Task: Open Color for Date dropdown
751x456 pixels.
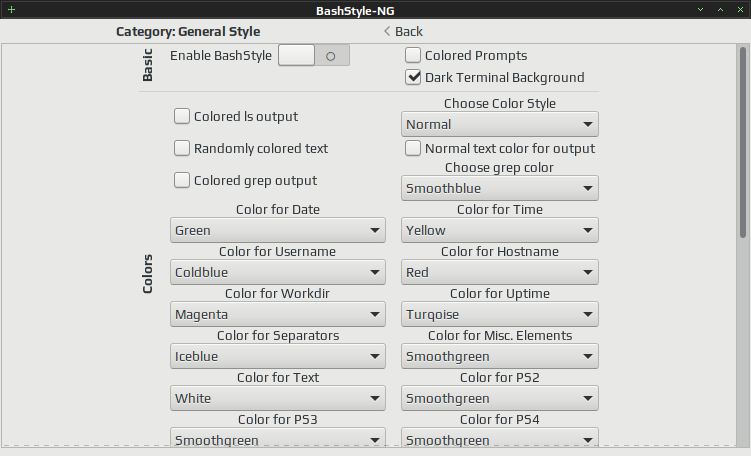Action: pos(278,230)
